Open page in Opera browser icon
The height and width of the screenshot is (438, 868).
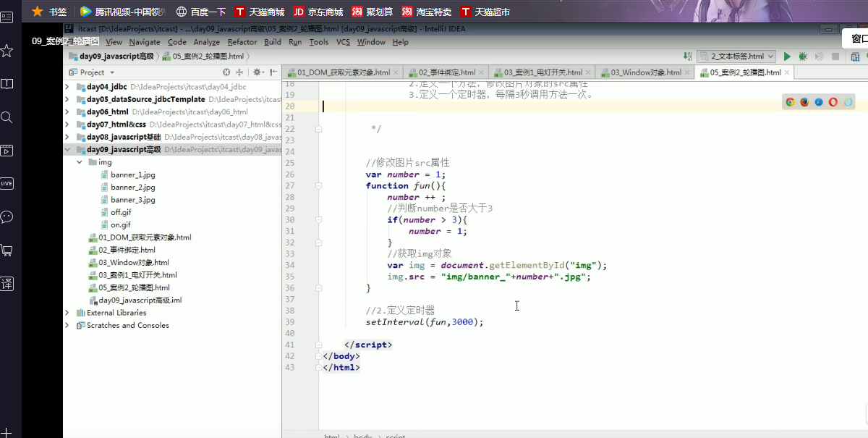point(833,103)
